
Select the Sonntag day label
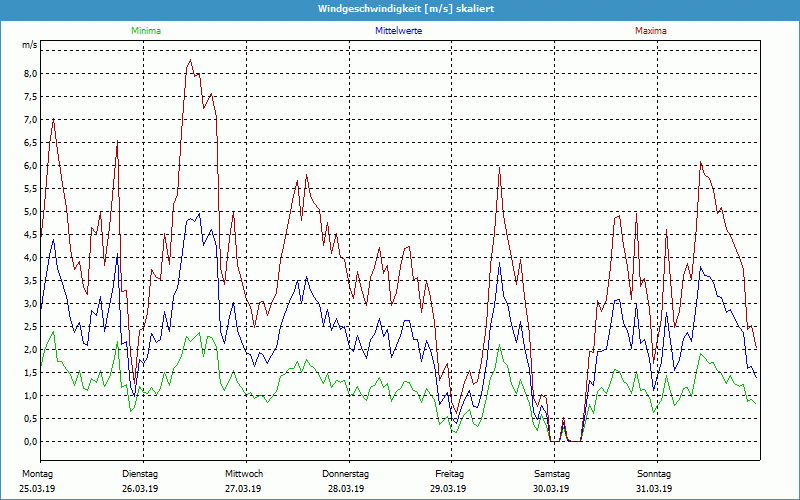pyautogui.click(x=654, y=473)
